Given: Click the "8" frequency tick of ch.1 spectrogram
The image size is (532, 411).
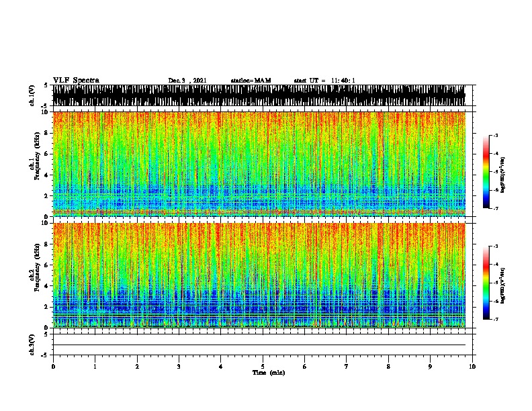Looking at the screenshot, I should tap(47, 133).
